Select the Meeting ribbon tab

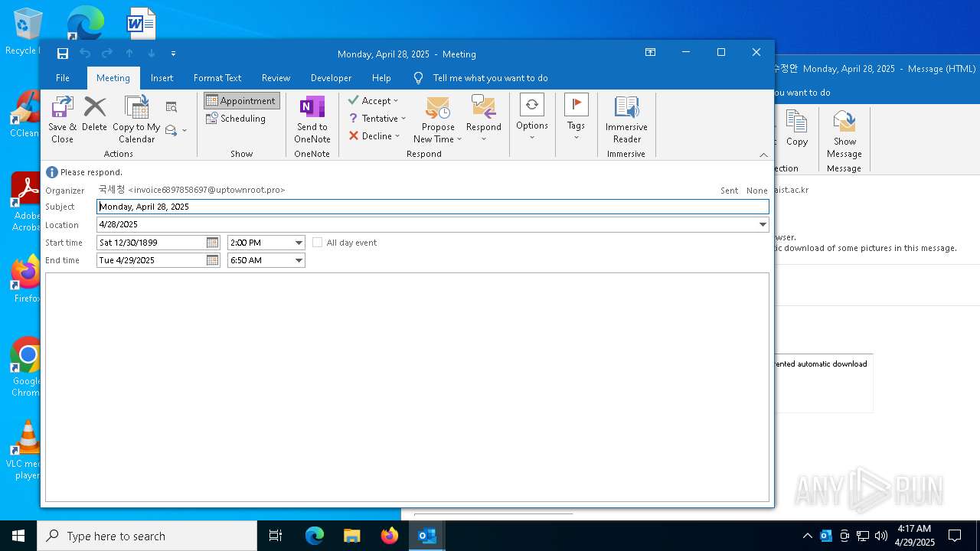113,78
